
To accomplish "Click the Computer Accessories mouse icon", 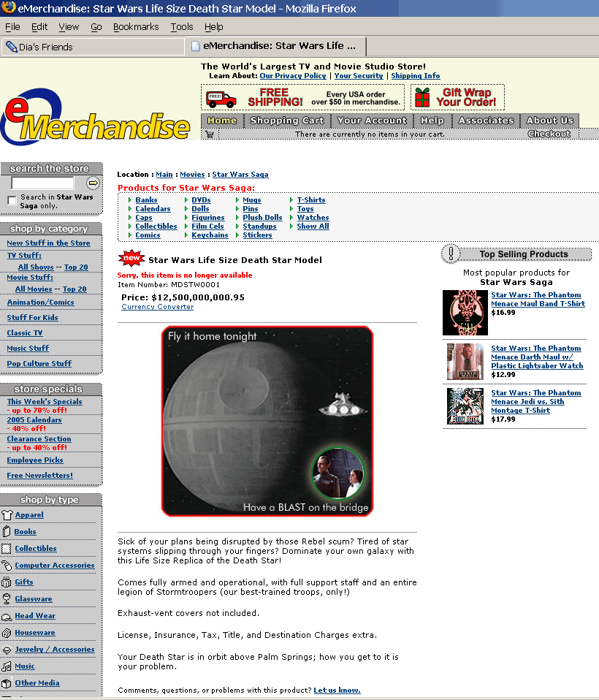I will tap(7, 566).
